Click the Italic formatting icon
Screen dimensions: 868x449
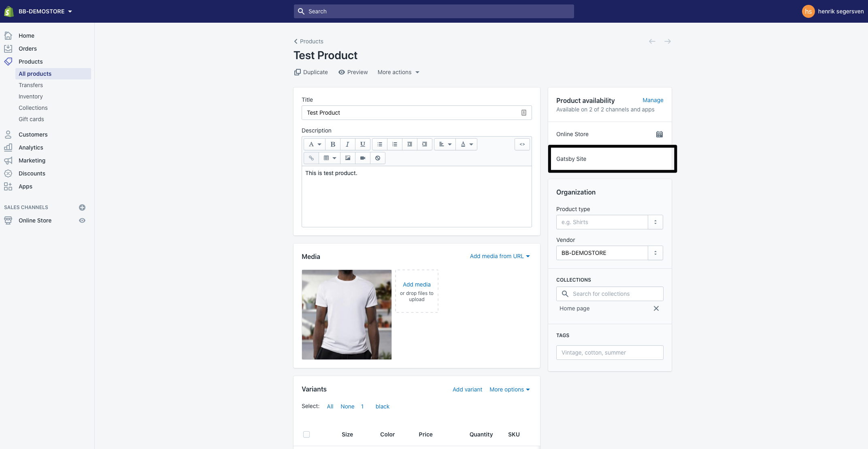coord(347,144)
